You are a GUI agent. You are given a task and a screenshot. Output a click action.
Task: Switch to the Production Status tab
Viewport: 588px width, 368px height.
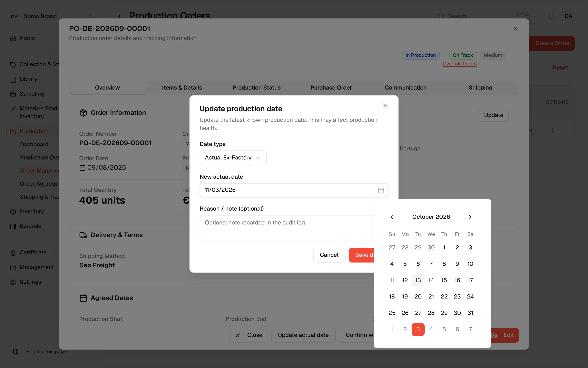tap(257, 88)
